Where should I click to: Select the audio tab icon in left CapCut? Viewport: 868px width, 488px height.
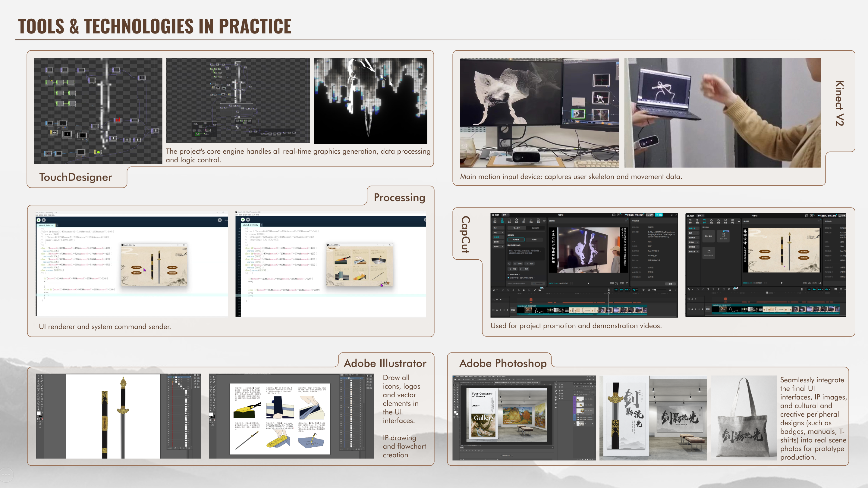502,221
